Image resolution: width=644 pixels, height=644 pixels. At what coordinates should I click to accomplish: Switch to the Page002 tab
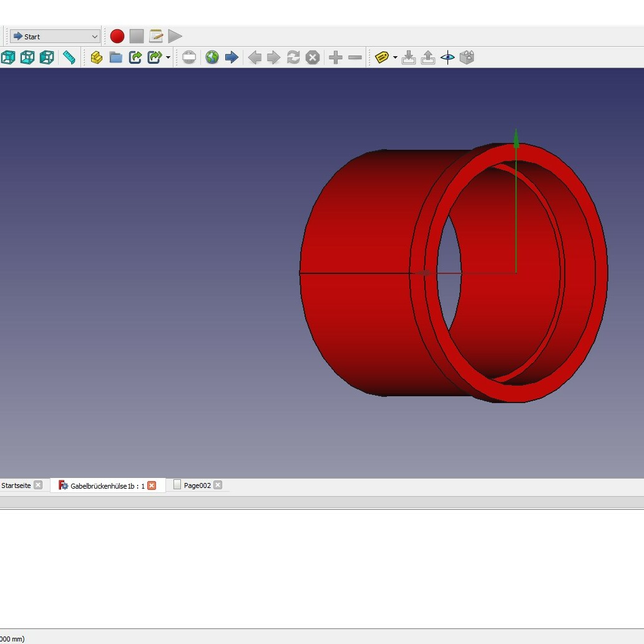point(197,485)
